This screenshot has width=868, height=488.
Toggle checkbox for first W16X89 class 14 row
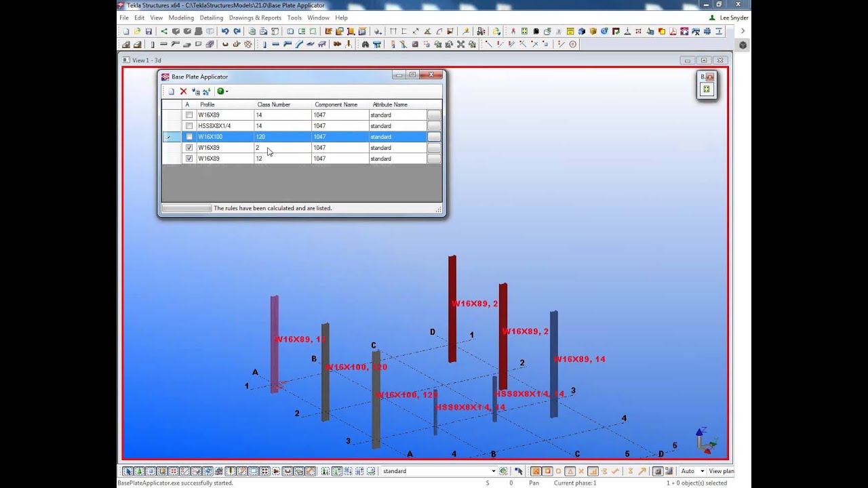[x=189, y=115]
